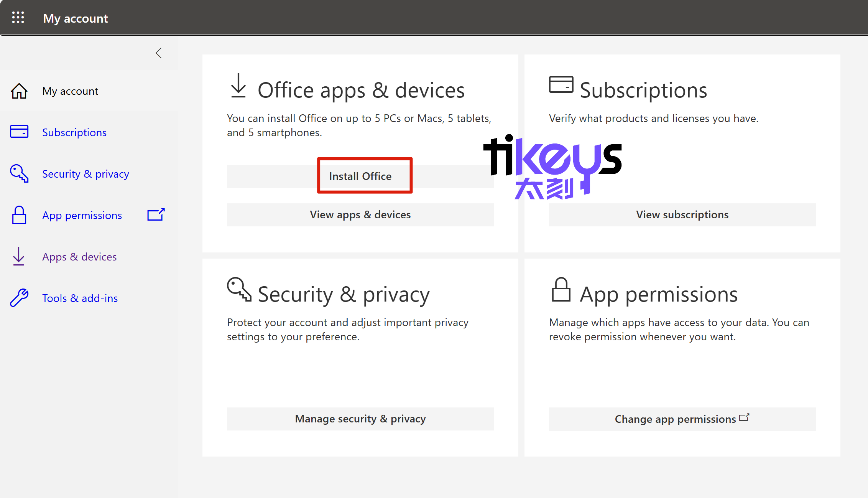Collapse the left navigation pane chevron
Screen dimensions: 868x498
click(159, 53)
